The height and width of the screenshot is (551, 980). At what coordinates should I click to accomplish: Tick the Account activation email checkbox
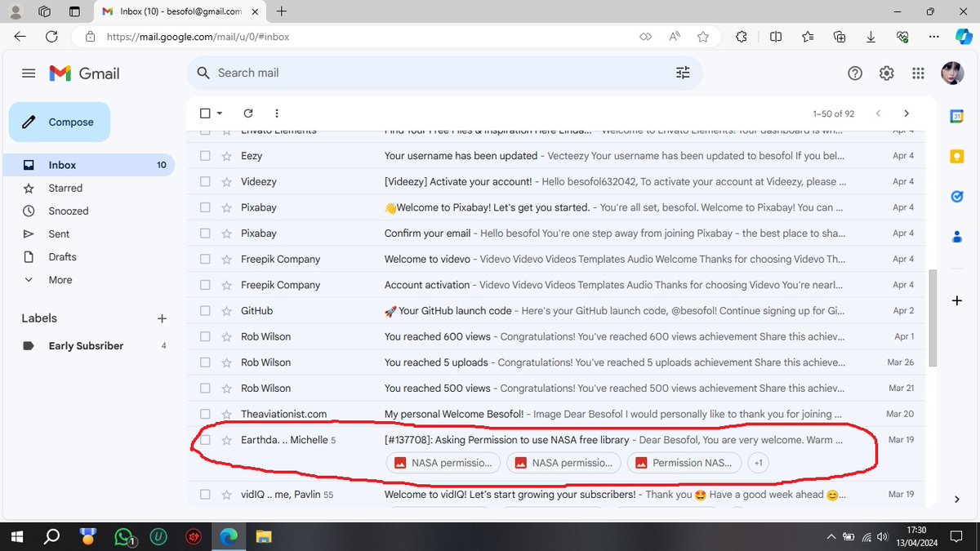205,285
